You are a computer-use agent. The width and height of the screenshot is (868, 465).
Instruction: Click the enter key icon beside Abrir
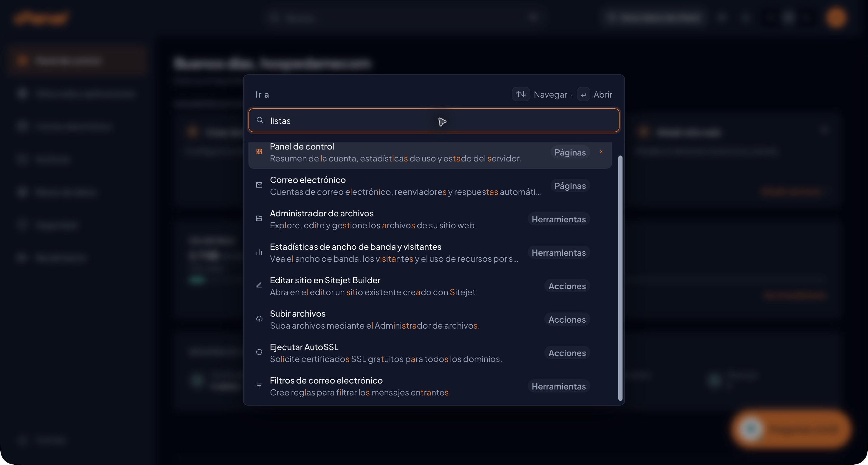tap(583, 94)
